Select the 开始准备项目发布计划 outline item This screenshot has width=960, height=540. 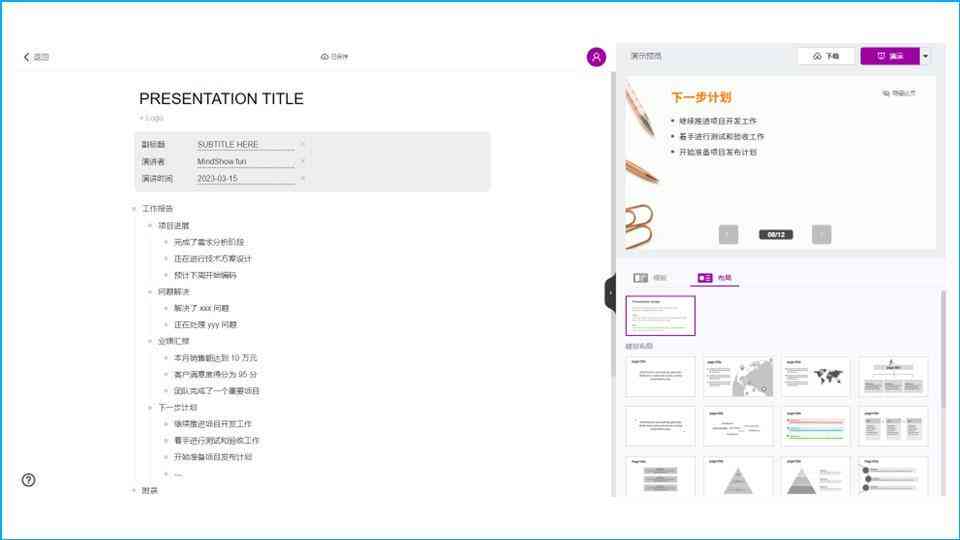(212, 457)
